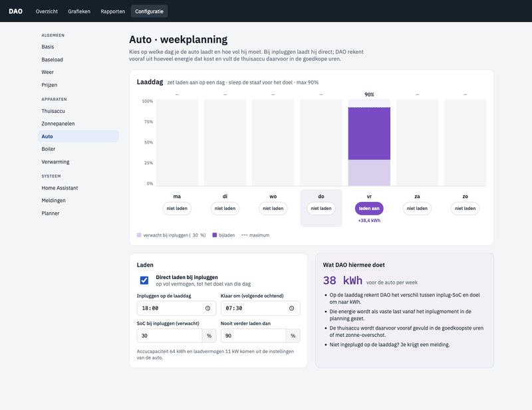Click the 'Accucapaciteit 64 kWh' note text
The image size is (532, 410).
point(215,354)
